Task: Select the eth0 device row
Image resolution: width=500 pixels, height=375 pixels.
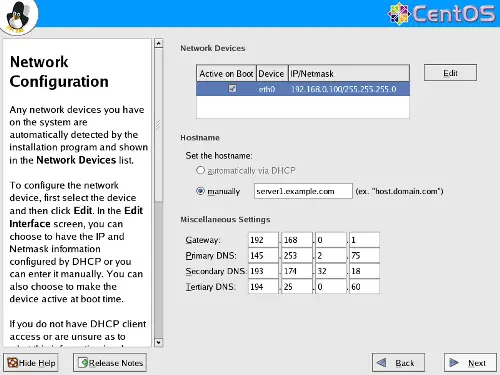Action: click(x=303, y=89)
